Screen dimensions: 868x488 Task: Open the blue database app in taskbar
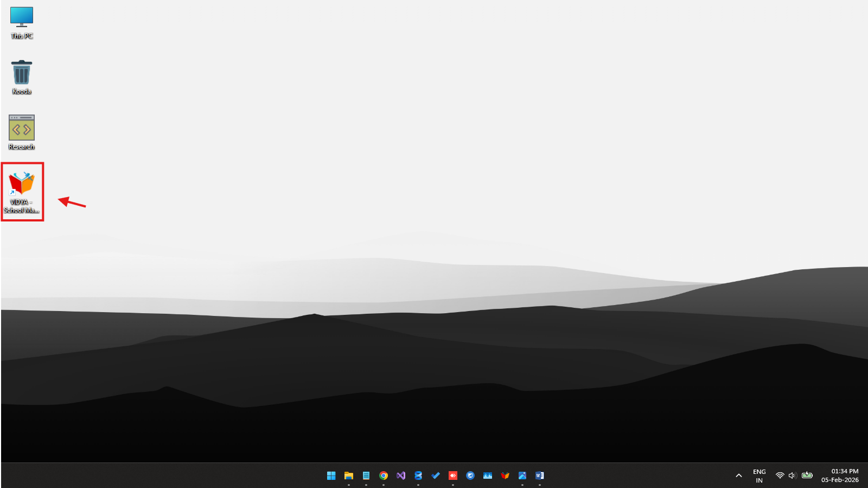click(418, 476)
